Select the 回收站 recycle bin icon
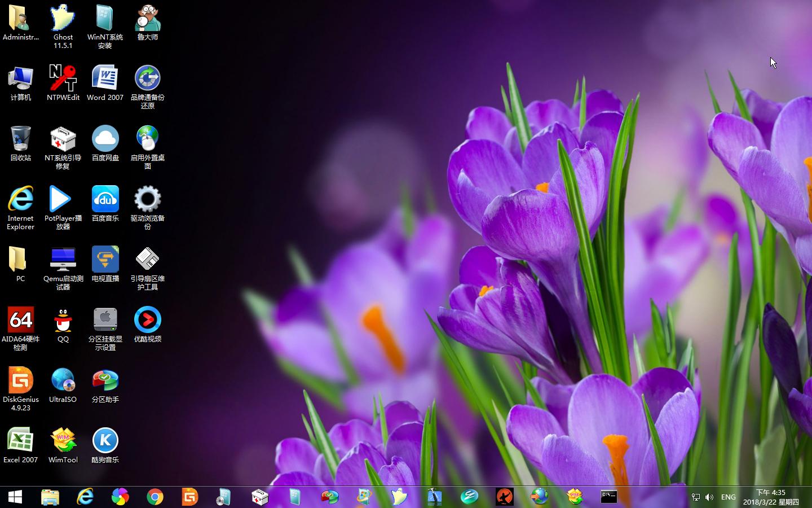The height and width of the screenshot is (508, 812). (x=21, y=144)
